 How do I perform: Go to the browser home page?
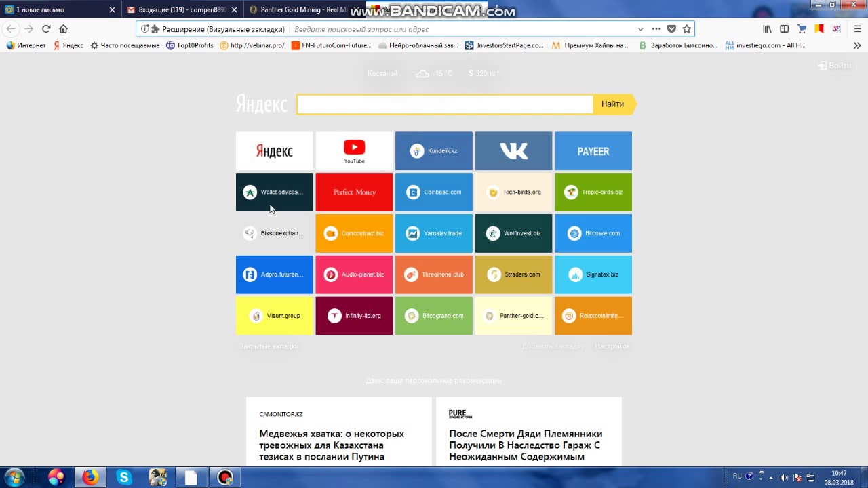(64, 28)
